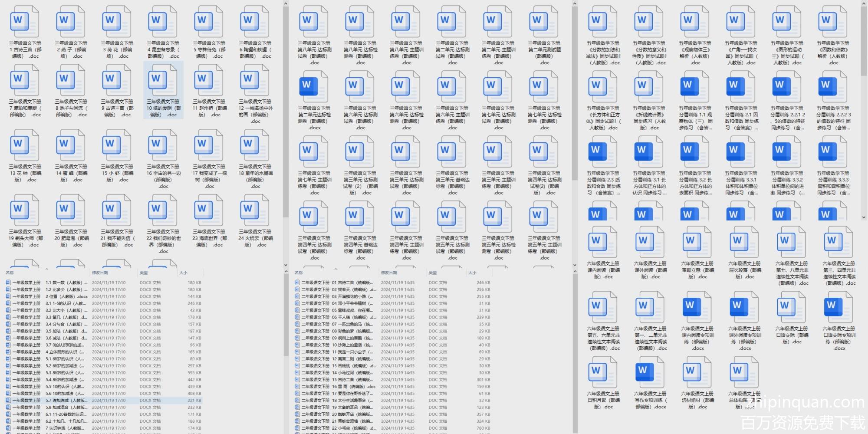This screenshot has width=868, height=434.
Task: Click scroll-down arrow of 三年级语文下册 icon pane
Action: pyautogui.click(x=286, y=265)
